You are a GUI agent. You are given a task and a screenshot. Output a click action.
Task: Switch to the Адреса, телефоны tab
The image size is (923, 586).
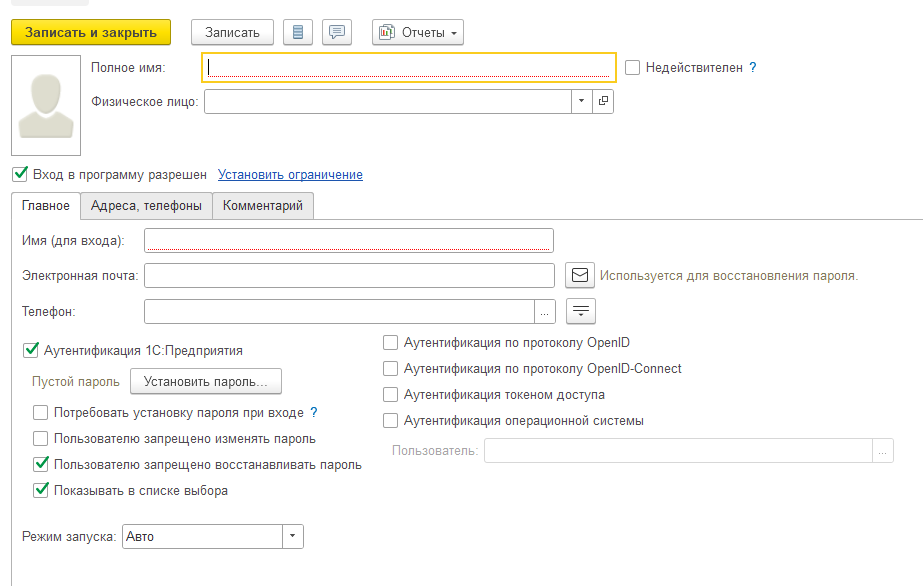146,206
